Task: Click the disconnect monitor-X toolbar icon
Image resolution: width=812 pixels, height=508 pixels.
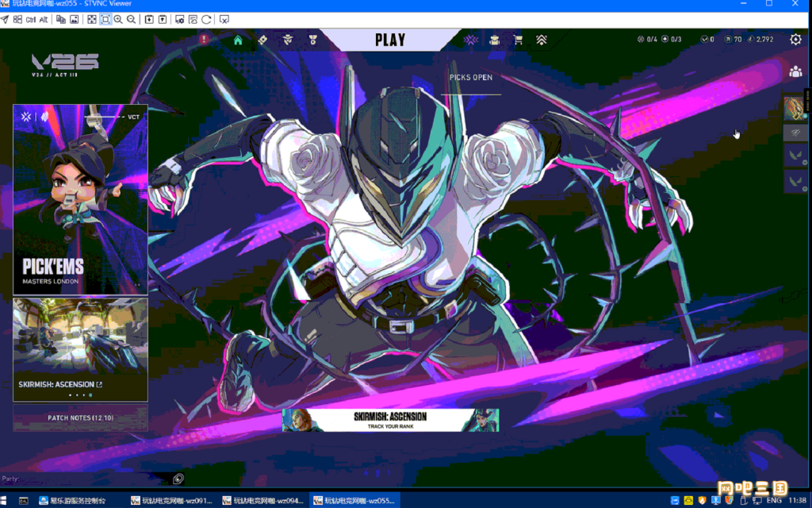Action: point(224,19)
